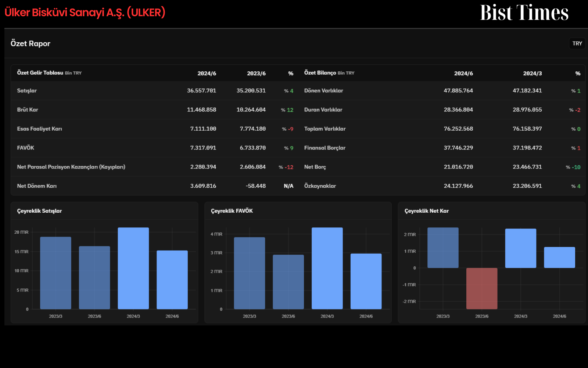Select the red 2023/6 bar in Çeyreklik Net Kar
The image size is (588, 368).
point(482,289)
